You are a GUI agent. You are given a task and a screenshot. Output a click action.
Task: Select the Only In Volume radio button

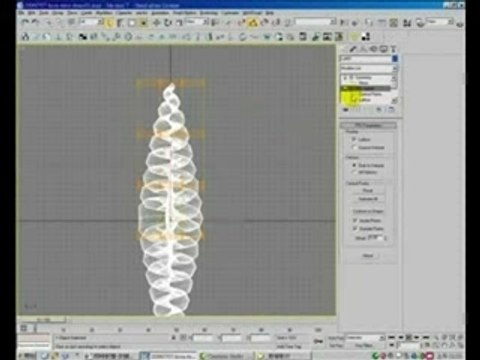pyautogui.click(x=354, y=165)
